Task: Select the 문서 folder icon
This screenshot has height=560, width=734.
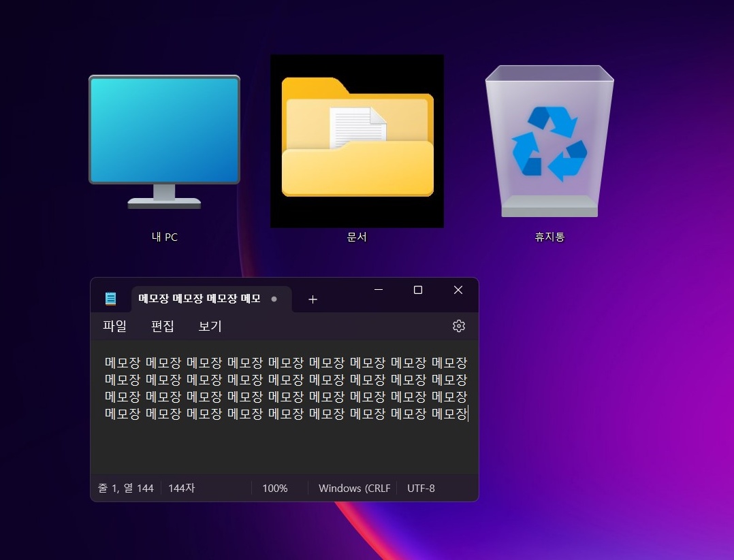Action: (x=357, y=141)
